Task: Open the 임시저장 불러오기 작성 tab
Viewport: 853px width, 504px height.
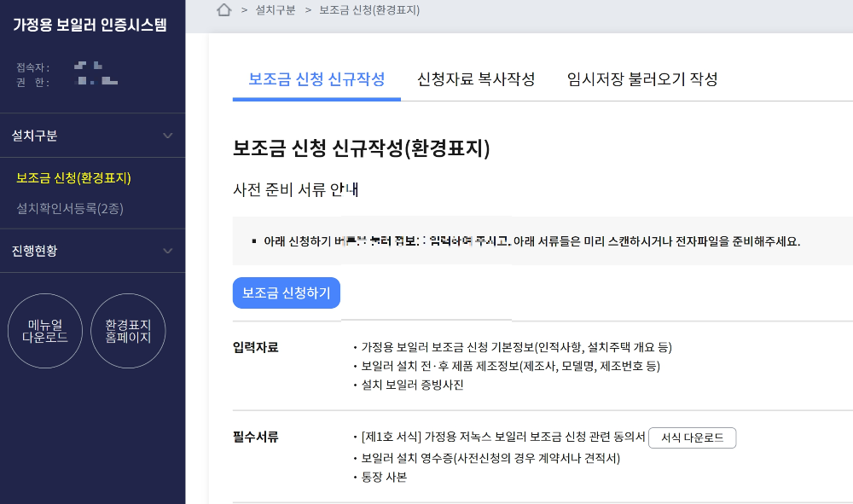Action: (x=642, y=78)
